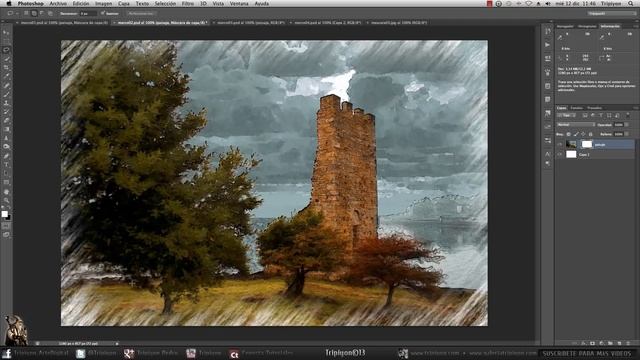Click the Desvanecer input field
Screen dimensions: 640x360
88,13
